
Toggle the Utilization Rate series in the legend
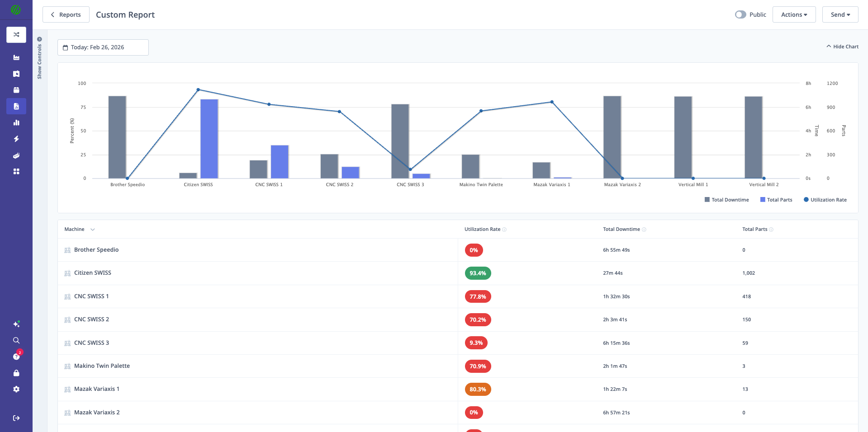(825, 199)
